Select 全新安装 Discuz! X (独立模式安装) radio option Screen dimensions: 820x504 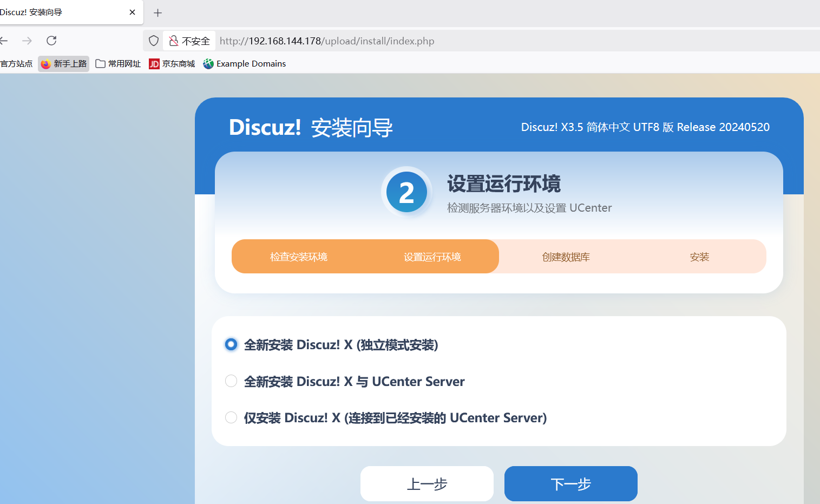click(231, 344)
